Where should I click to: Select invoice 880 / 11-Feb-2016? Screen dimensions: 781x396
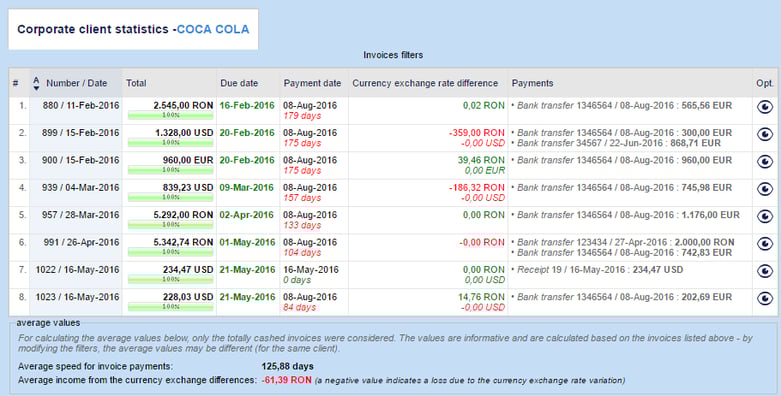pyautogui.click(x=81, y=106)
